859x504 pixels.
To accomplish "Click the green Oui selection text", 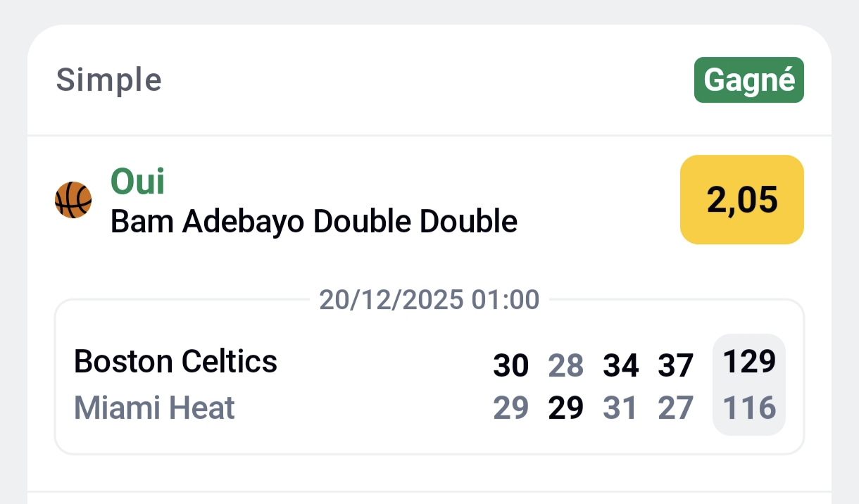I will (138, 182).
